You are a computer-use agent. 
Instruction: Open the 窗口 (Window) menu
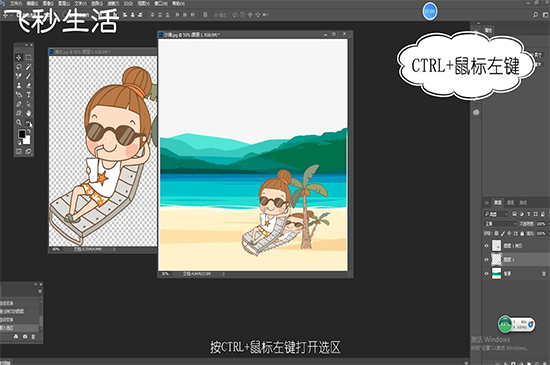coord(161,4)
